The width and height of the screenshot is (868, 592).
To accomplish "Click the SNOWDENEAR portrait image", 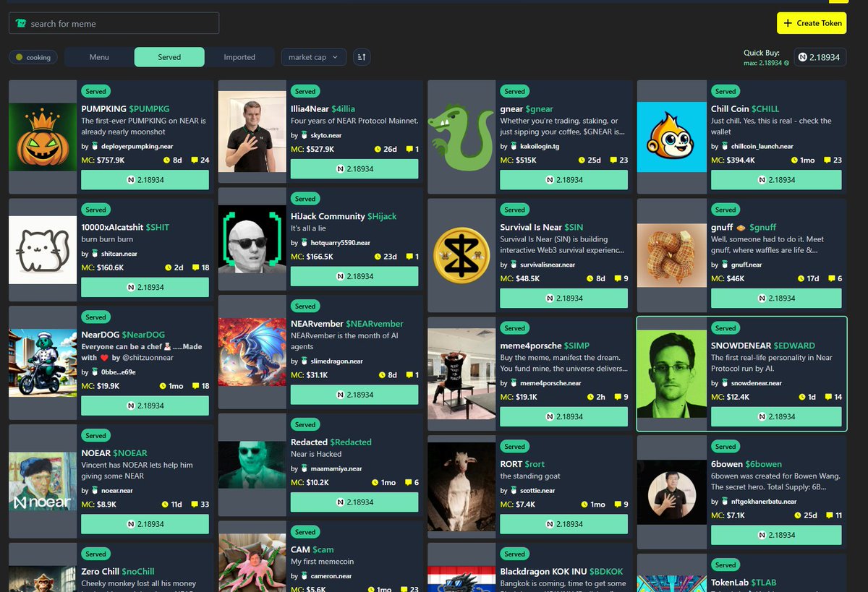I will tap(671, 373).
